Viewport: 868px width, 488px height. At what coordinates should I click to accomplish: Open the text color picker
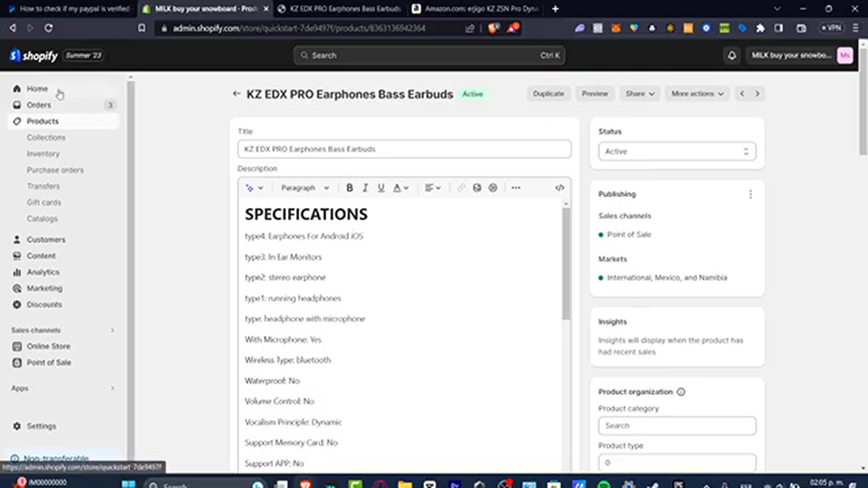tap(401, 188)
